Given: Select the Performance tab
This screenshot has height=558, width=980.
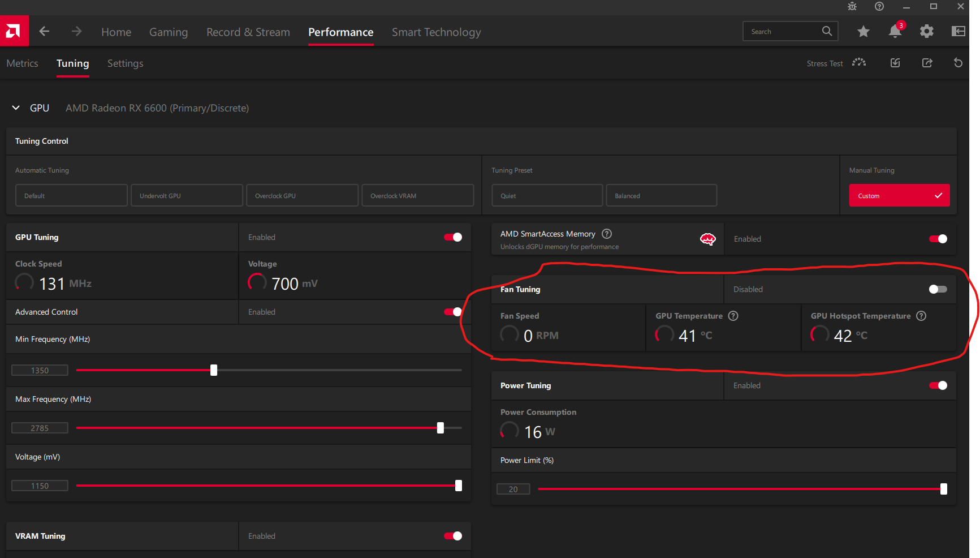Looking at the screenshot, I should [x=341, y=32].
